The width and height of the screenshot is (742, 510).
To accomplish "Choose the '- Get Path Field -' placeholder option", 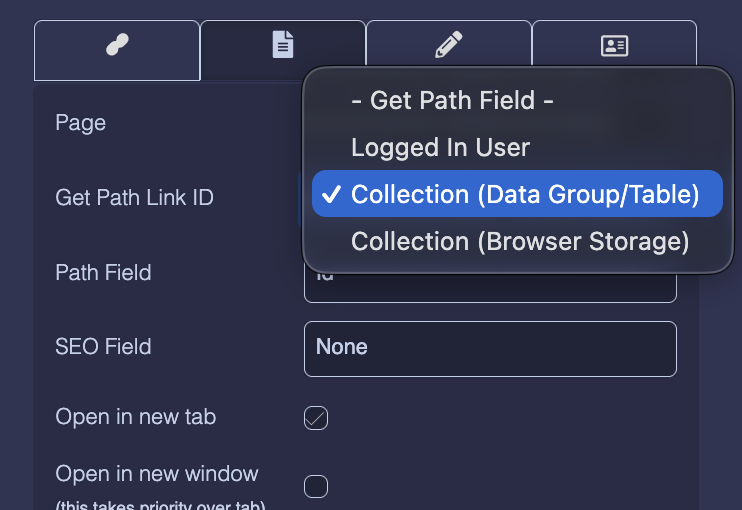I will point(452,100).
